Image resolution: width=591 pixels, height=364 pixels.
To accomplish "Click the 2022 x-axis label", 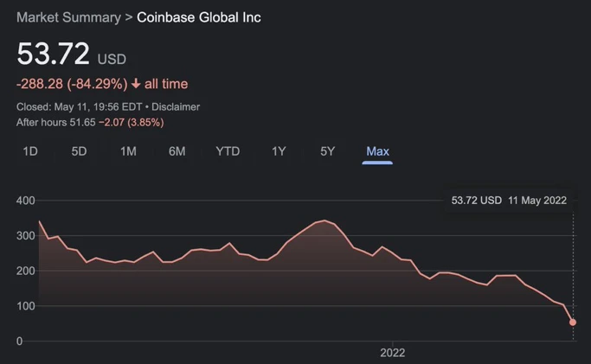I will [x=392, y=353].
